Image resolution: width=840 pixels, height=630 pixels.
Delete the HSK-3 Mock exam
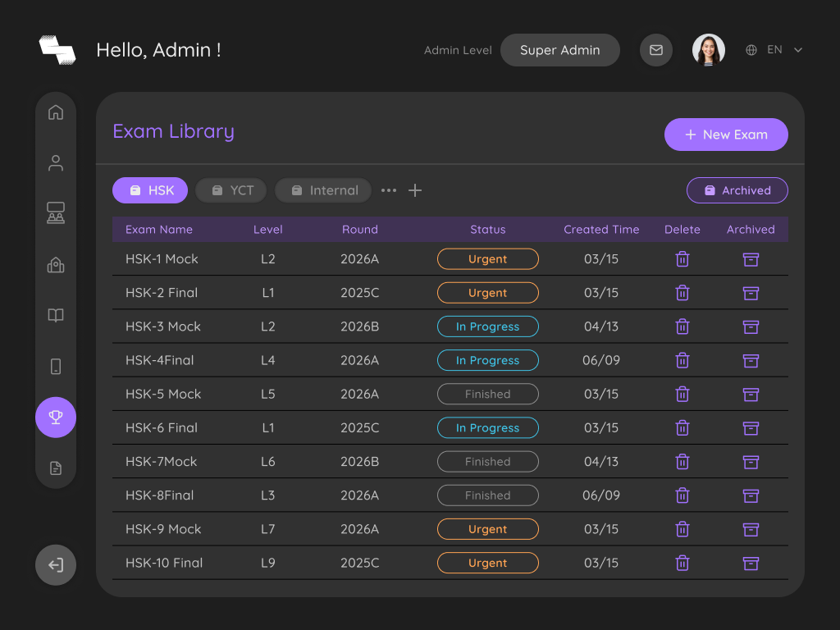tap(682, 326)
